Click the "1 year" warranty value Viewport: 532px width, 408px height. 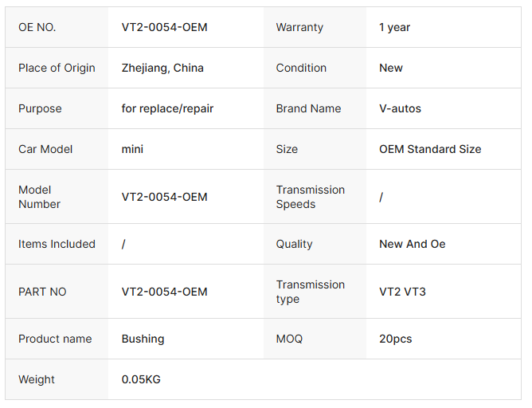(x=394, y=27)
